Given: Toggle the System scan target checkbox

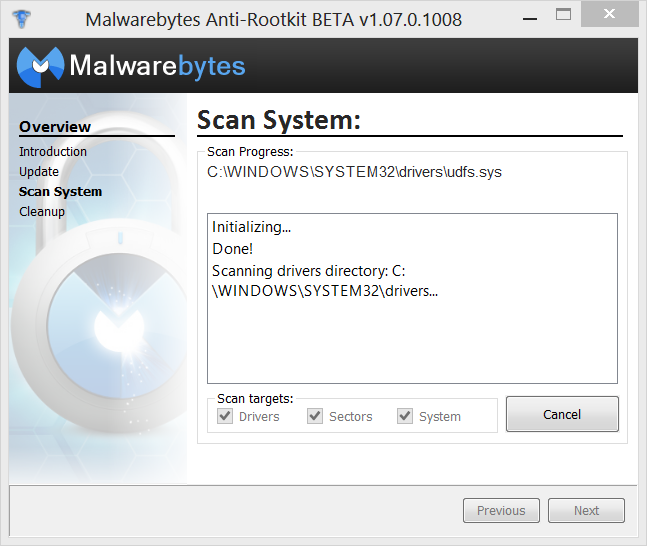Looking at the screenshot, I should click(405, 416).
